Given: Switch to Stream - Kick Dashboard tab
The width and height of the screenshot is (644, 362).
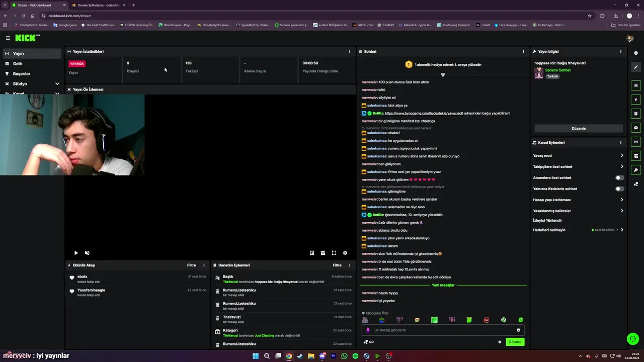Looking at the screenshot, I should [38, 5].
